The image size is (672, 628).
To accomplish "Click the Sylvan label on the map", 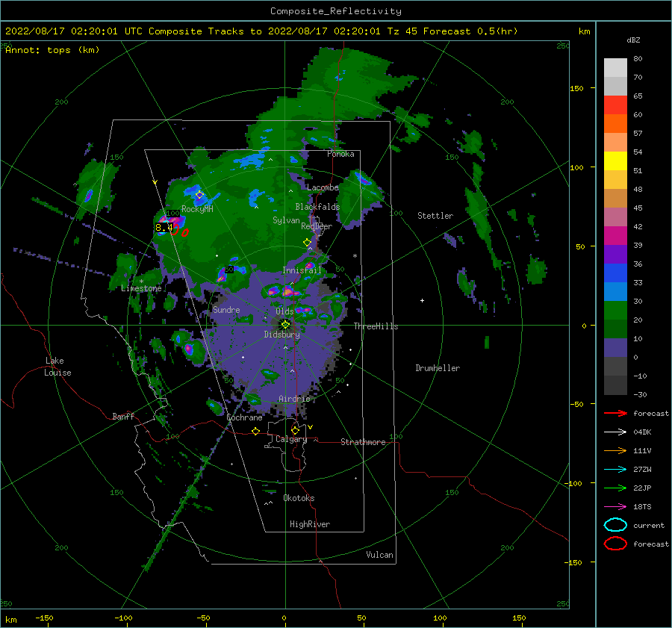I will pyautogui.click(x=286, y=220).
